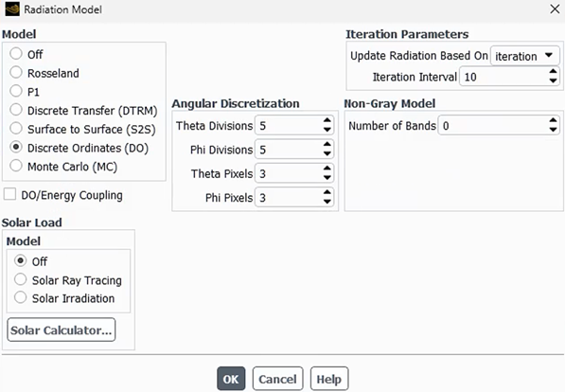565x392 pixels.
Task: Confirm settings with OK button
Action: [x=231, y=379]
